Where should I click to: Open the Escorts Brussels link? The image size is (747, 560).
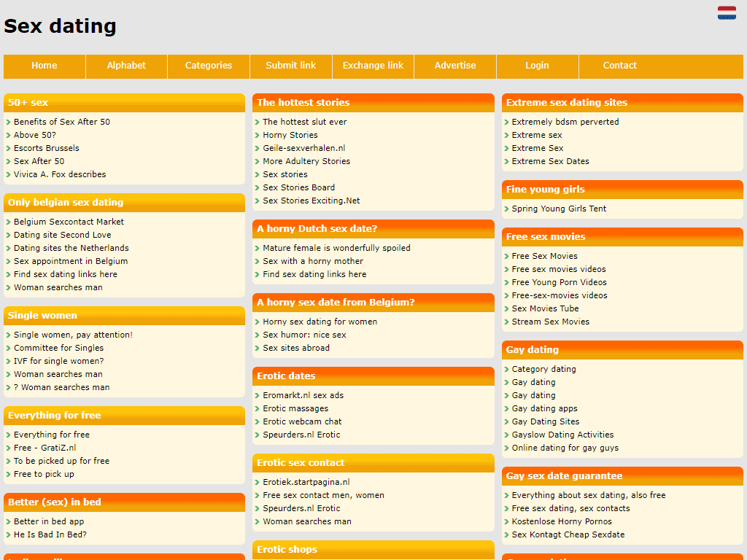pyautogui.click(x=46, y=148)
